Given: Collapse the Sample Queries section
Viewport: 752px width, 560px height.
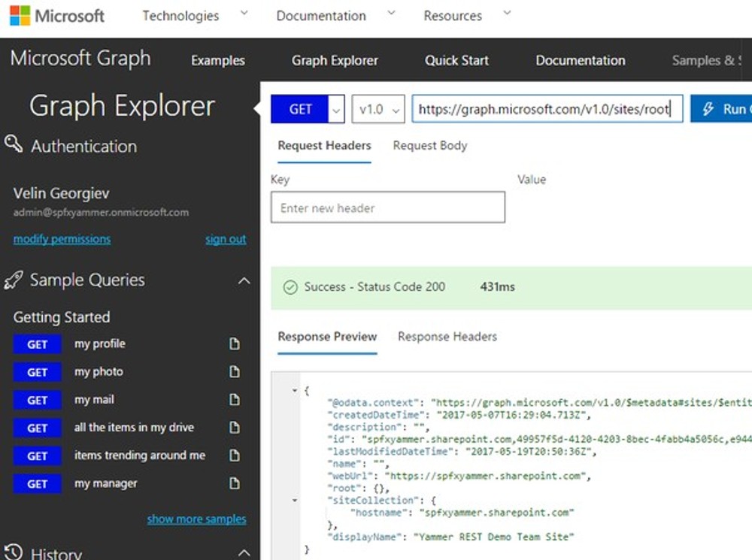Looking at the screenshot, I should (x=244, y=279).
